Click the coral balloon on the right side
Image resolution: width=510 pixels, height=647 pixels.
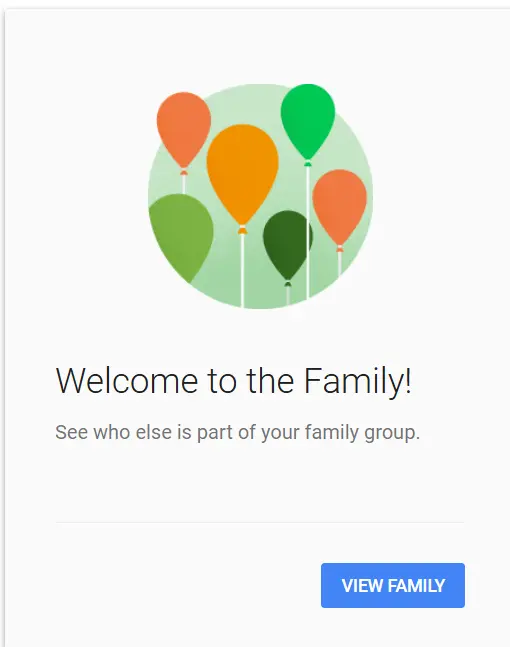pyautogui.click(x=340, y=207)
